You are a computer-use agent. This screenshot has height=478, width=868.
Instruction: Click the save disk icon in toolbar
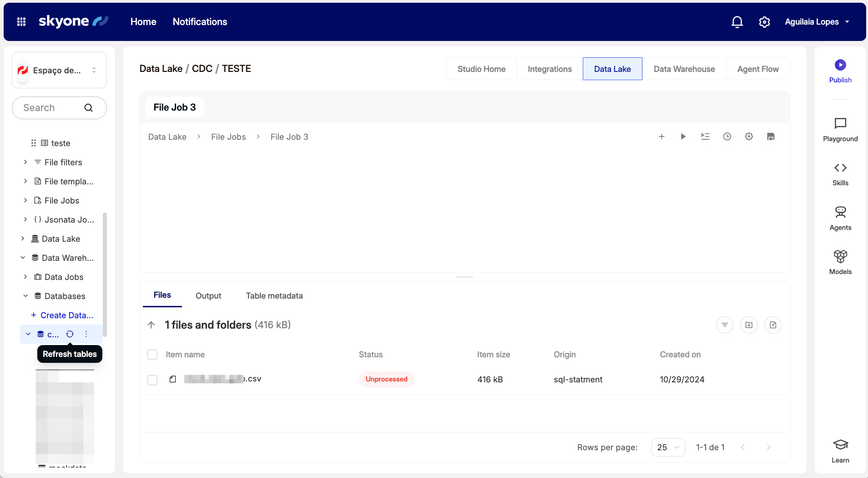pos(771,137)
